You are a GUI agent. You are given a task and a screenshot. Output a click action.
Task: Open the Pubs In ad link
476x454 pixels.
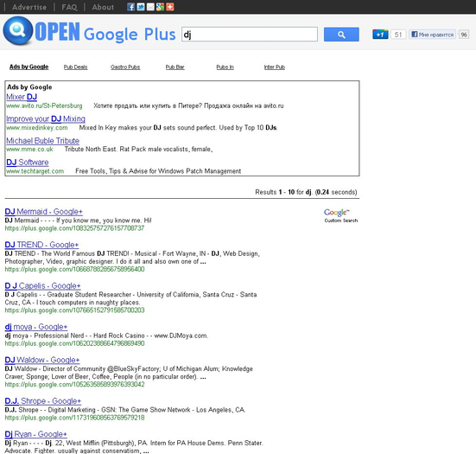[x=225, y=67]
